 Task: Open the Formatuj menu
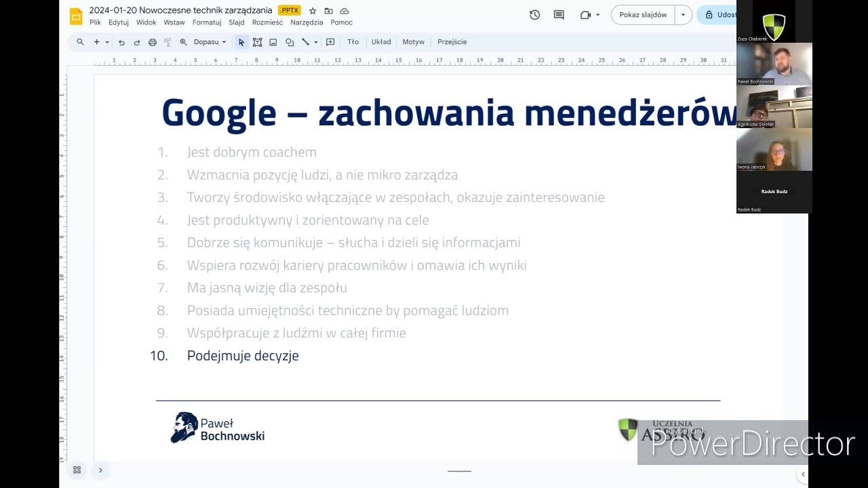pos(207,22)
